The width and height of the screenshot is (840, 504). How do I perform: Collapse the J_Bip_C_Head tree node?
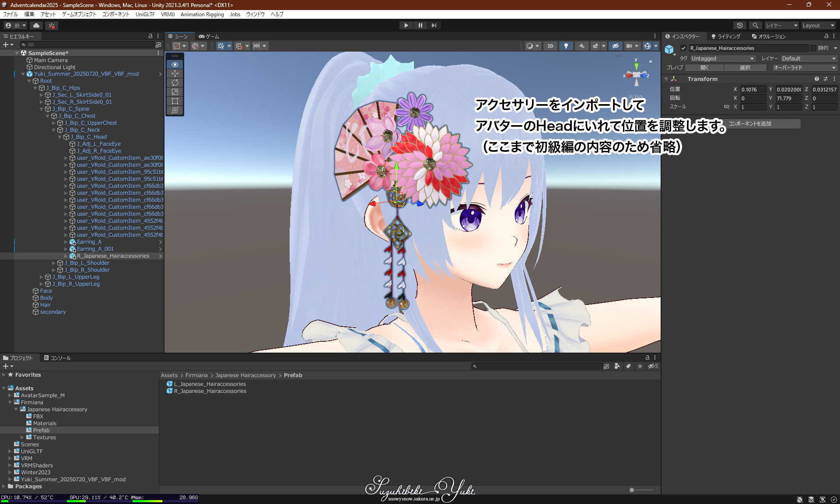[60, 137]
